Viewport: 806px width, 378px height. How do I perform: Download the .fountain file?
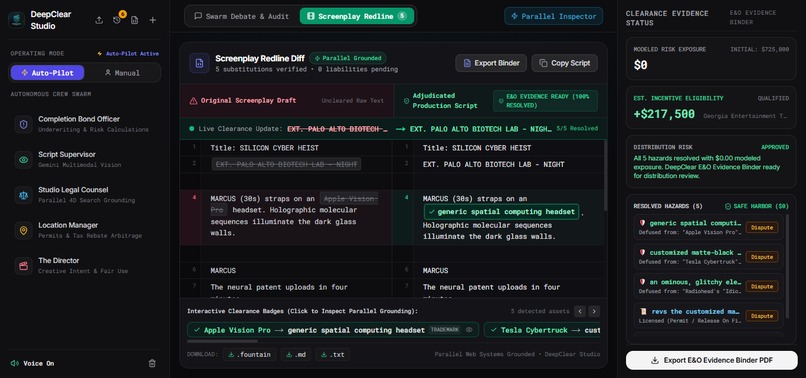(250, 354)
